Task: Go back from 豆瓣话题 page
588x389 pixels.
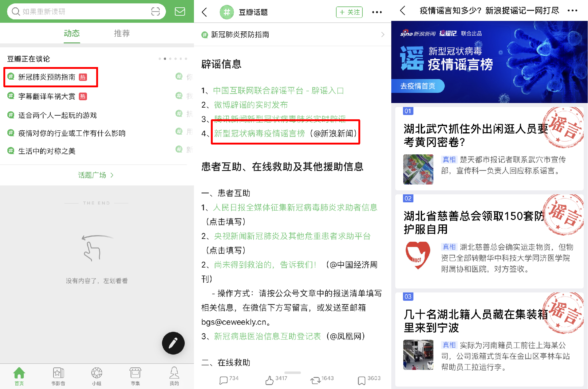Action: coord(204,12)
